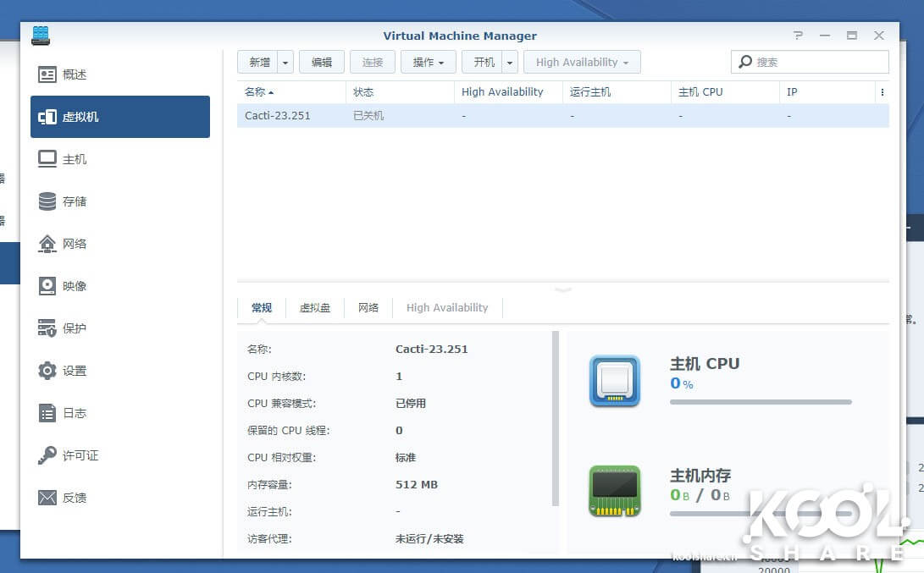Click the 反馈 feedback envelope icon
This screenshot has width=924, height=573.
point(47,498)
